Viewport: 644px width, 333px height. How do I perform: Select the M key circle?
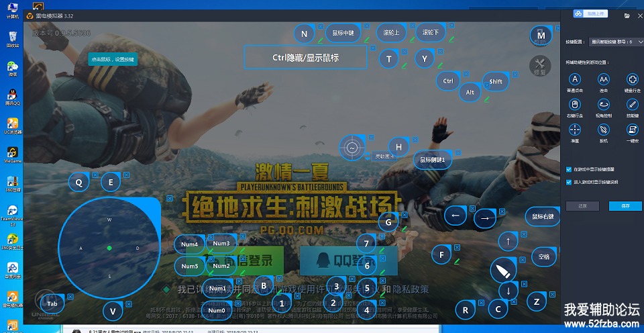[x=541, y=36]
